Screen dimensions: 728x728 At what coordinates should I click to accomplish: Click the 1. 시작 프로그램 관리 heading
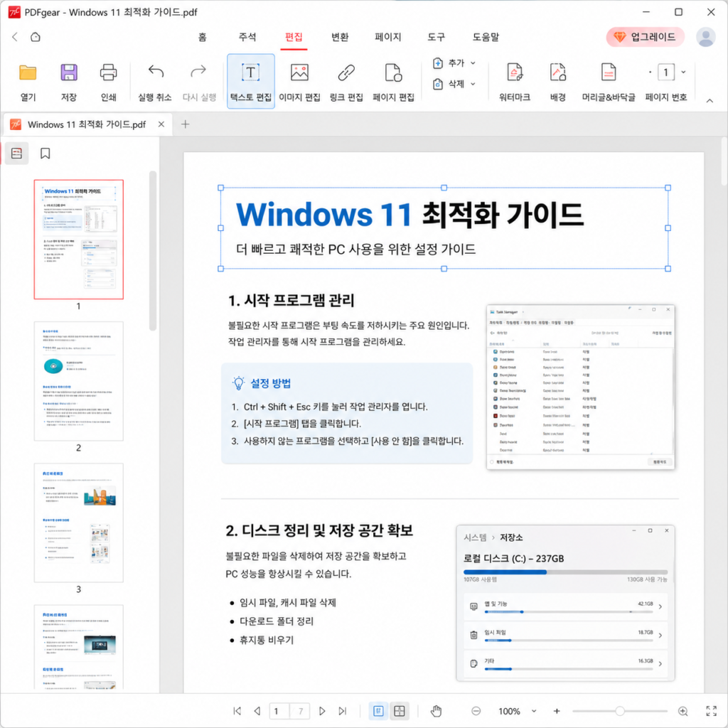click(291, 301)
